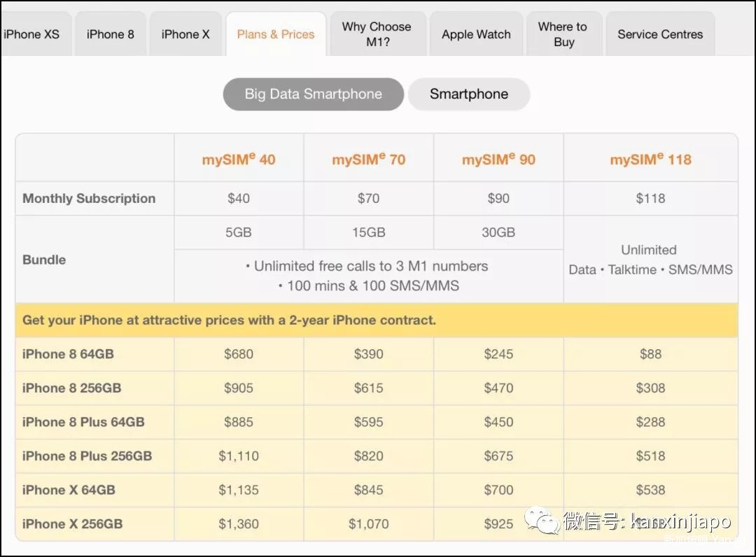
Task: Switch to the Smartphone plan toggle
Action: click(x=469, y=94)
